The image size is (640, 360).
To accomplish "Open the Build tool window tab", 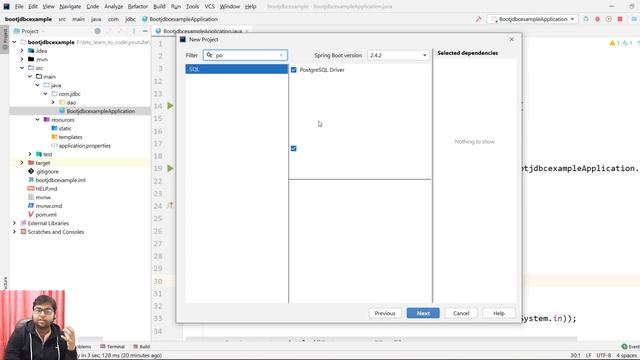I will click(x=142, y=346).
